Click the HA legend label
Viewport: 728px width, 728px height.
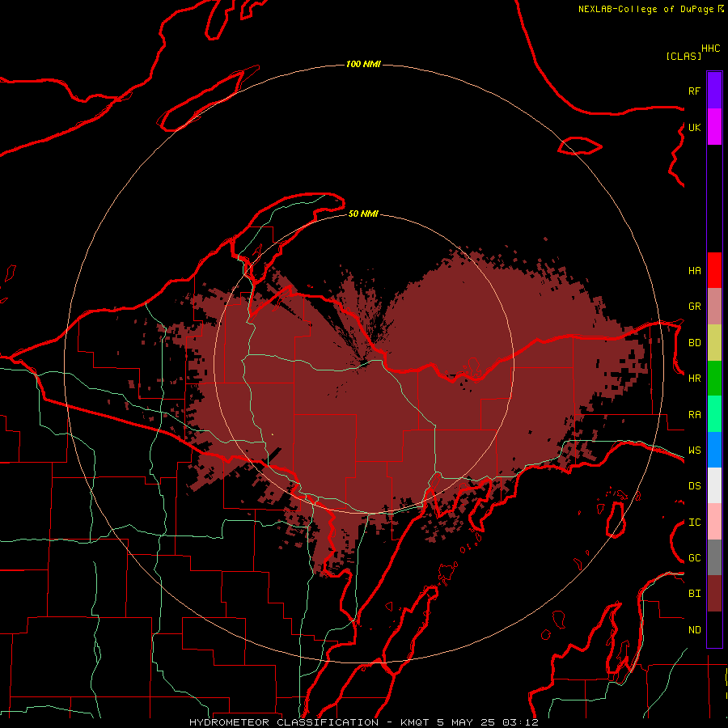(695, 270)
